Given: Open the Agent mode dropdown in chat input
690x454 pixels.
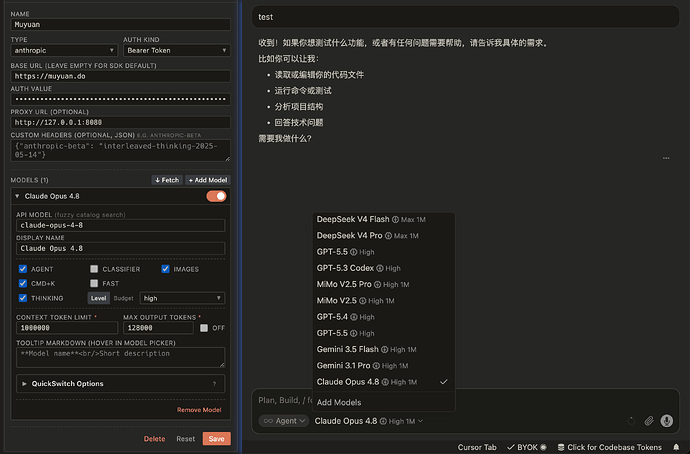Looking at the screenshot, I should (284, 421).
